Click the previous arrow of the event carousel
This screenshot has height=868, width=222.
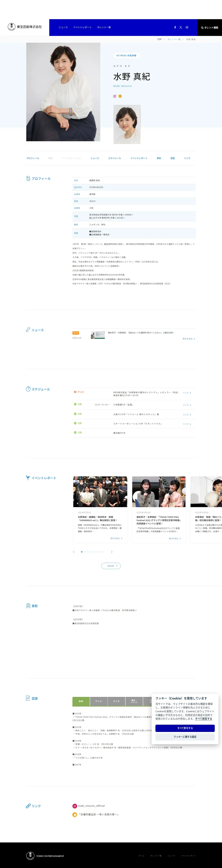(73, 552)
